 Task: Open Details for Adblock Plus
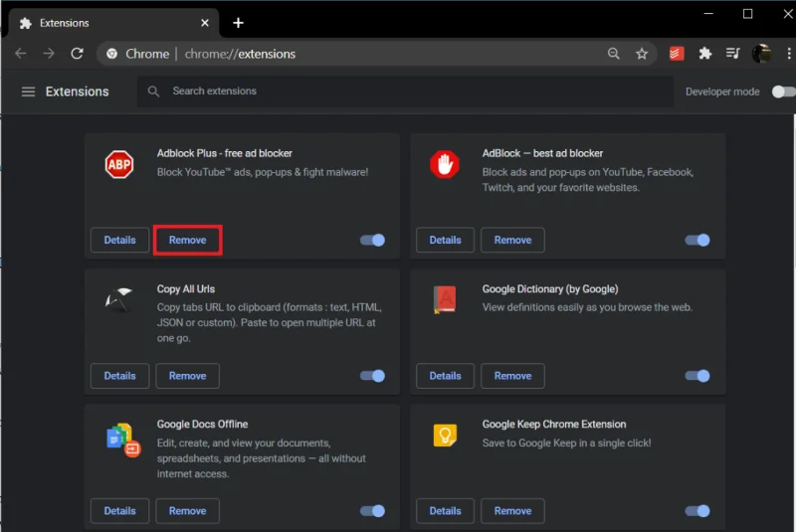pyautogui.click(x=119, y=240)
